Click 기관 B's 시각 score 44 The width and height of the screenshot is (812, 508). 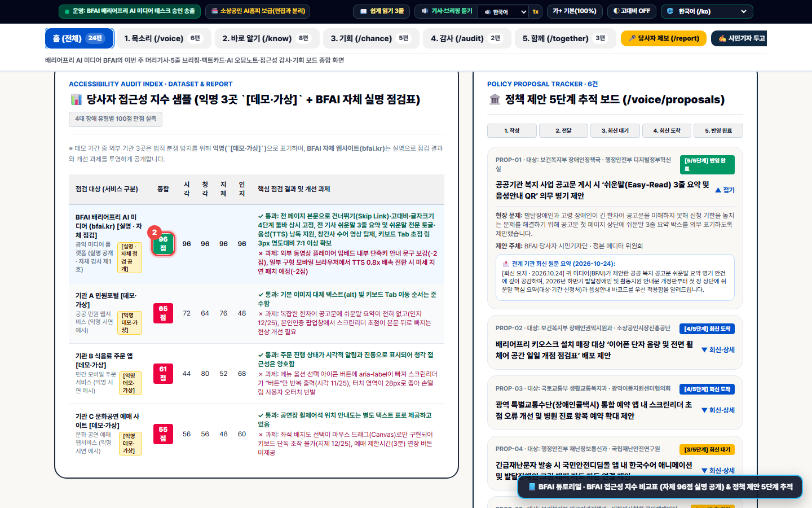coord(187,374)
